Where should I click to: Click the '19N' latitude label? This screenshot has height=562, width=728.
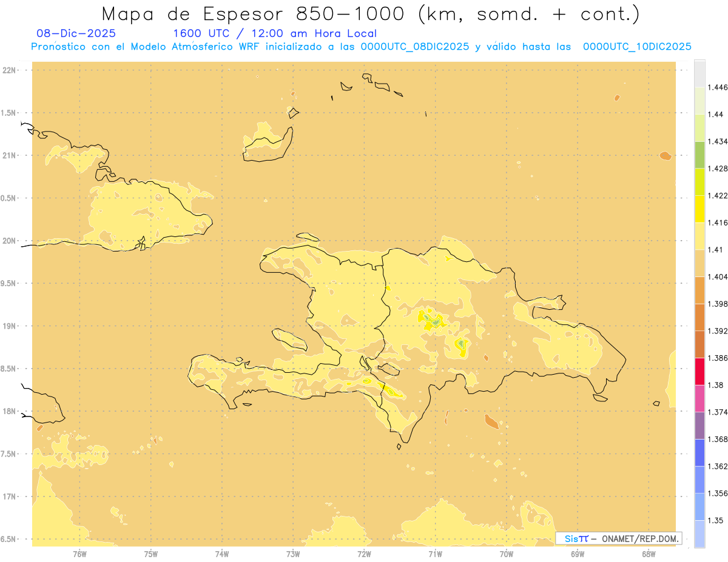coord(8,326)
